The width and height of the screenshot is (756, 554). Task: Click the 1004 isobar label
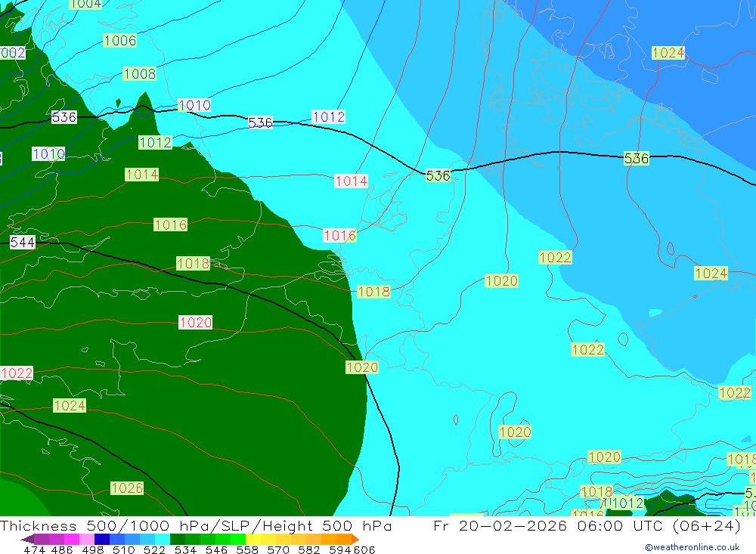click(85, 5)
